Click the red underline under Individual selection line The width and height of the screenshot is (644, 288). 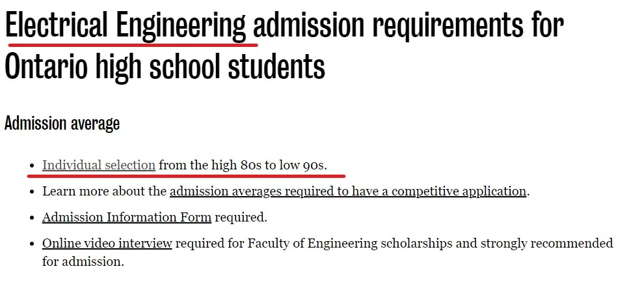coord(186,176)
